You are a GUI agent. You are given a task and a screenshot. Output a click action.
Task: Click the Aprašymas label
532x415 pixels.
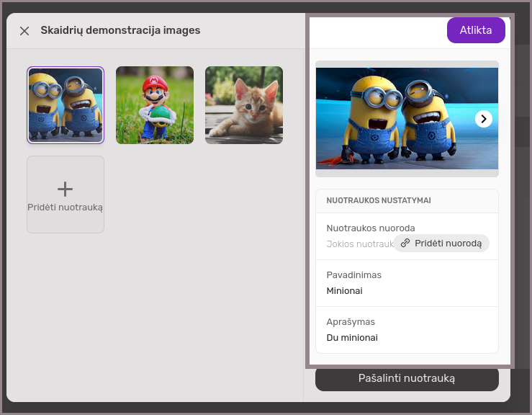[351, 322]
